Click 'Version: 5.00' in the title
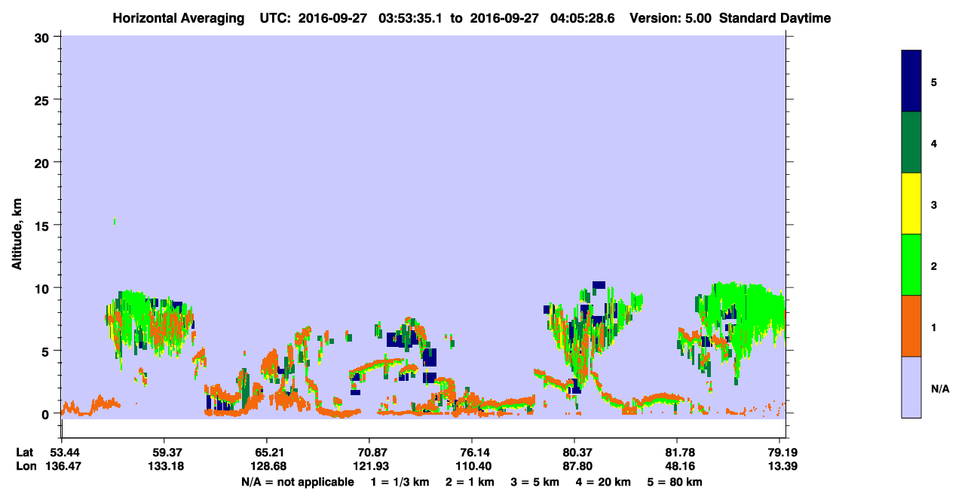The height and width of the screenshot is (503, 980). pyautogui.click(x=671, y=18)
